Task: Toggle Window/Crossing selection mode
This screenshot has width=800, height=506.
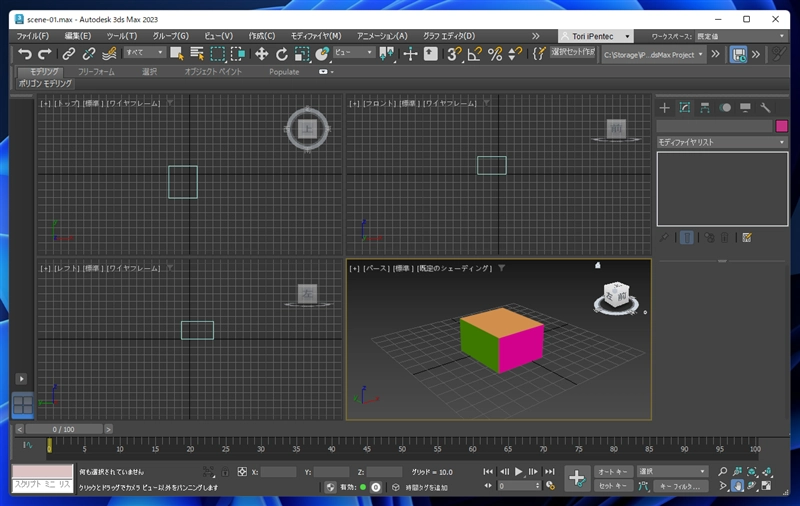Action: 238,54
